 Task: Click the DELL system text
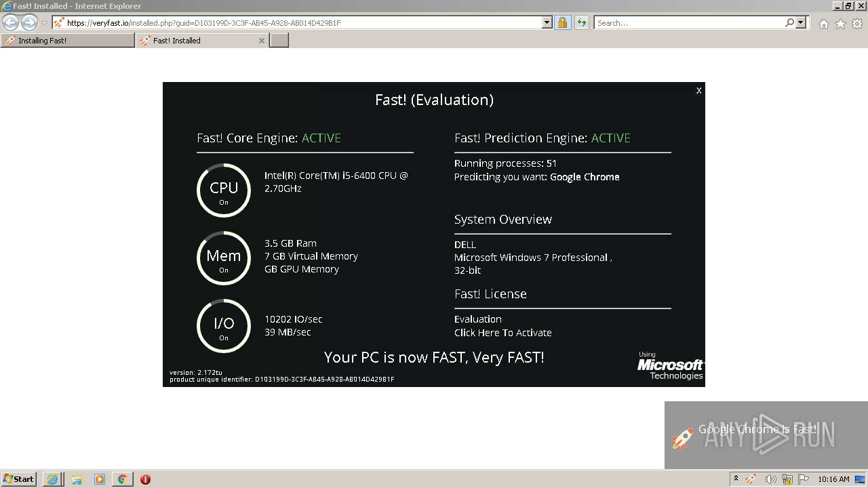(x=465, y=245)
